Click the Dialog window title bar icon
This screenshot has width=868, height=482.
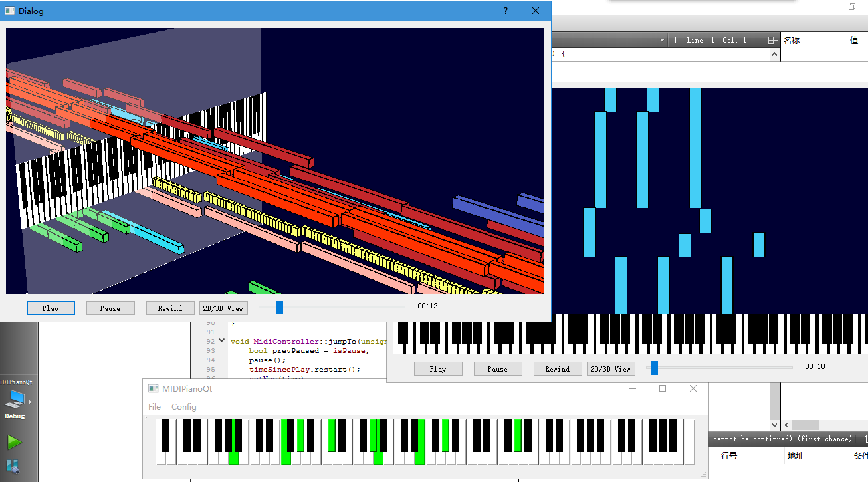[x=10, y=11]
